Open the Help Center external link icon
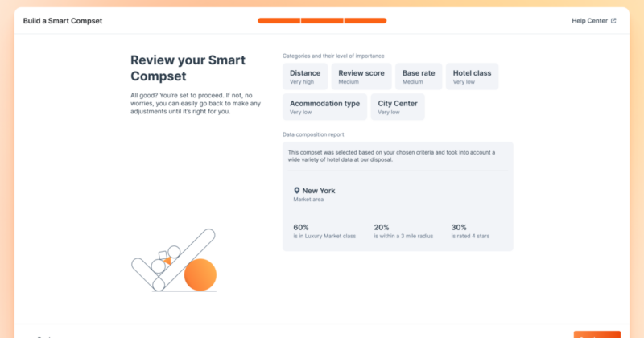This screenshot has width=644, height=338. click(613, 21)
